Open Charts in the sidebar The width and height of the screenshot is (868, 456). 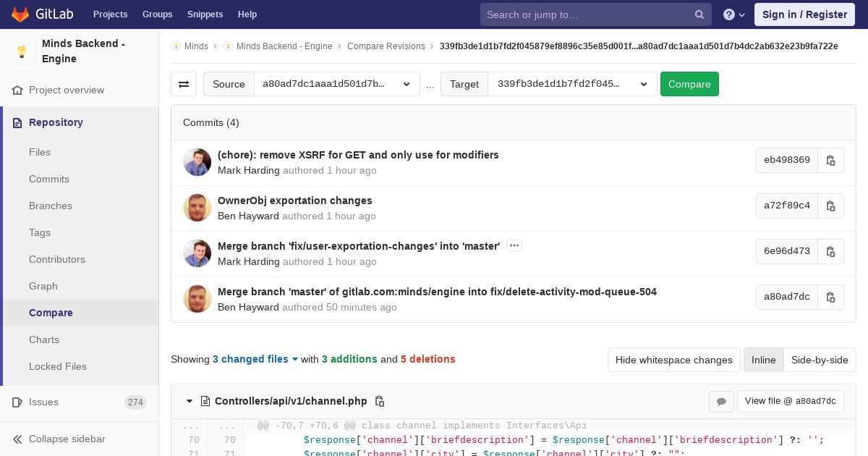coord(44,339)
